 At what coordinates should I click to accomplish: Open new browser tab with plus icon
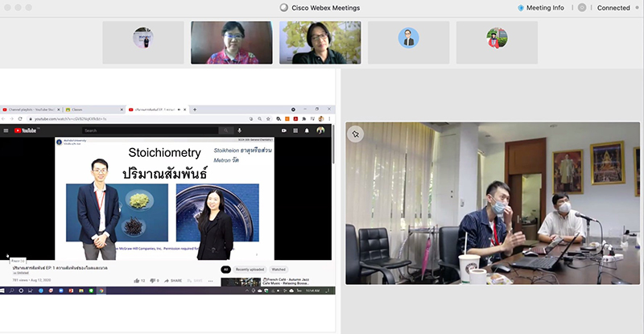[x=195, y=109]
